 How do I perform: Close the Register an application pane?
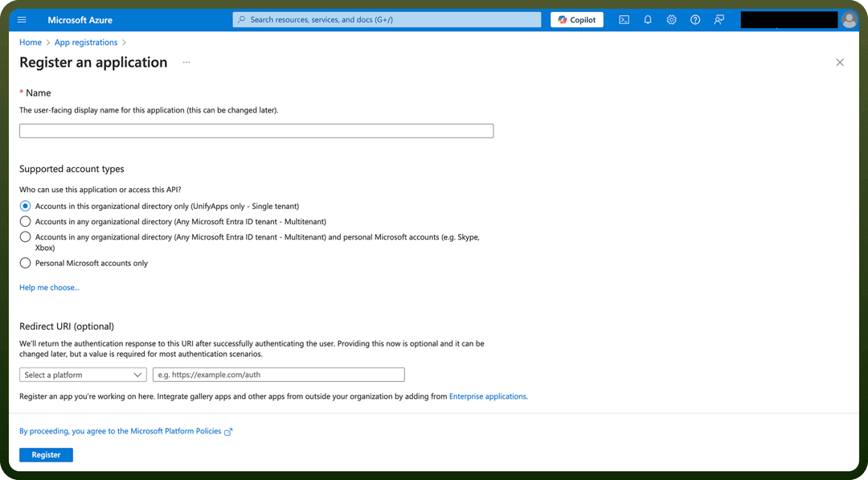click(x=840, y=63)
